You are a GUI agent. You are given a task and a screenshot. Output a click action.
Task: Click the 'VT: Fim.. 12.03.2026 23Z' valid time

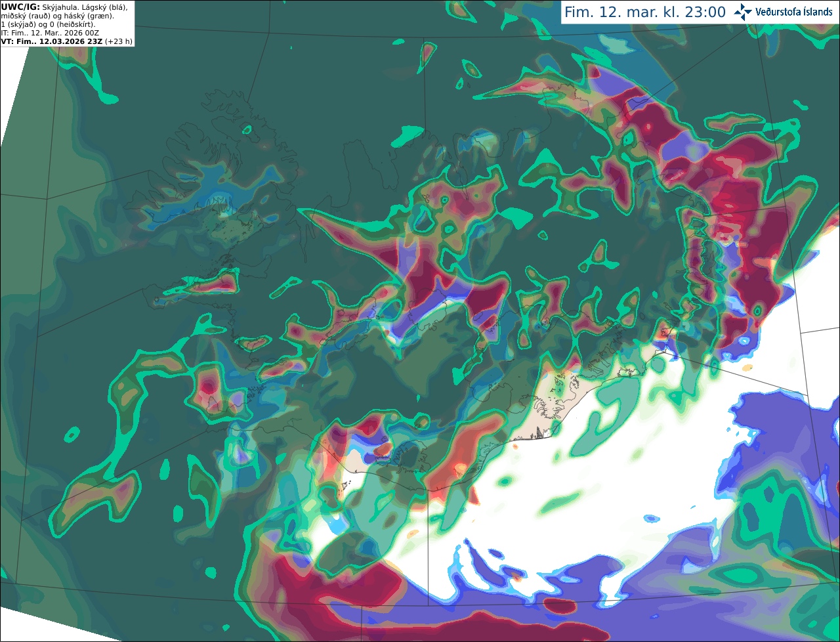pos(52,41)
